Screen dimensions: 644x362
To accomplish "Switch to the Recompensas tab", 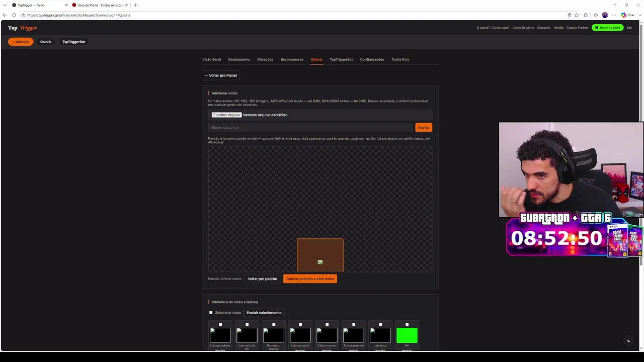I will pyautogui.click(x=292, y=59).
